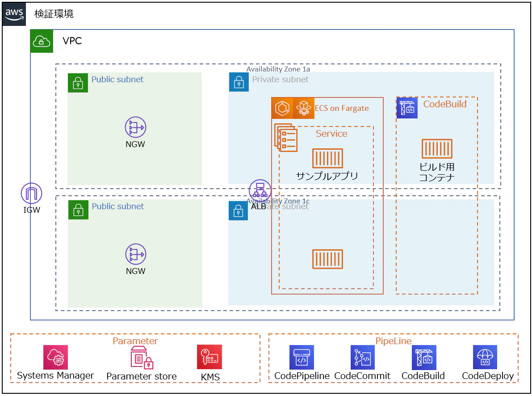Select the Availability Zone 1c label
The image size is (532, 396).
click(x=278, y=201)
